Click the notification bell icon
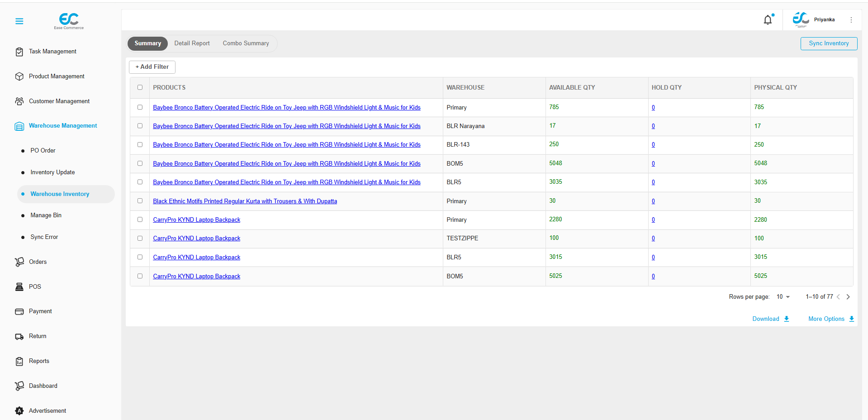This screenshot has height=420, width=868. tap(768, 19)
